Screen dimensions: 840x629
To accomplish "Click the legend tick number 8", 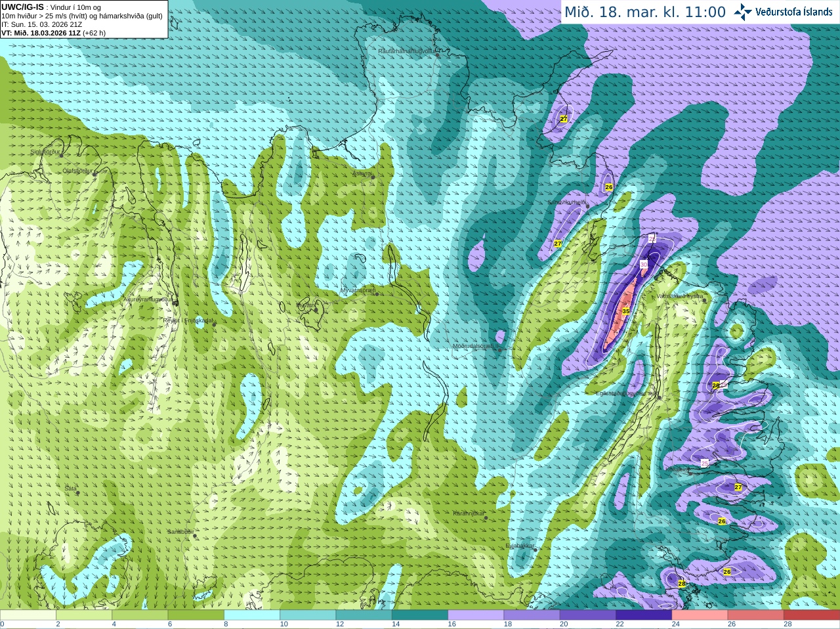I will click(226, 624).
